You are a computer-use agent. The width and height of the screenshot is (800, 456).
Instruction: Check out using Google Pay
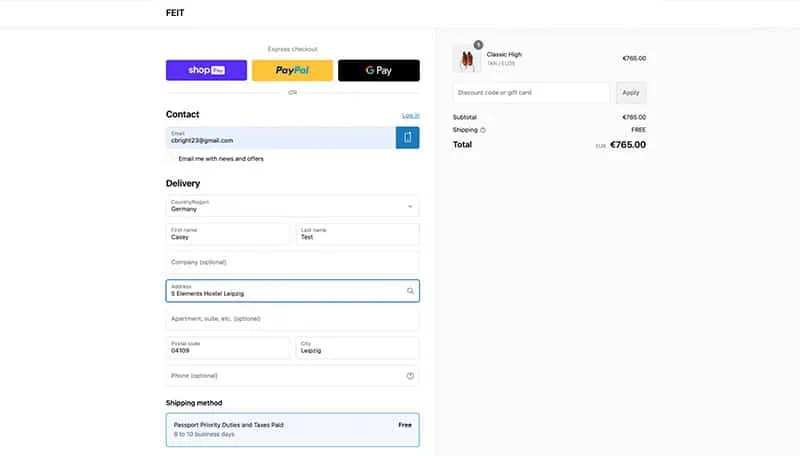[379, 70]
